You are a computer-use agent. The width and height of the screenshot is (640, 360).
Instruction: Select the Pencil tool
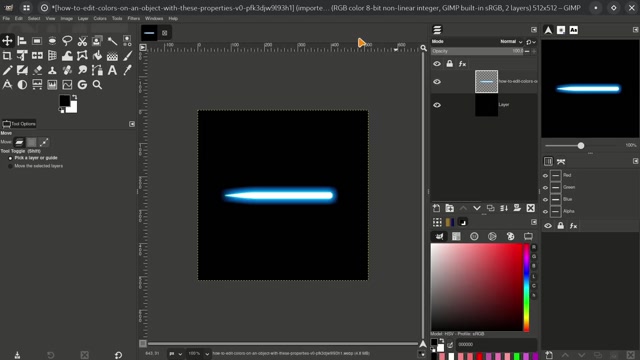coord(7,70)
